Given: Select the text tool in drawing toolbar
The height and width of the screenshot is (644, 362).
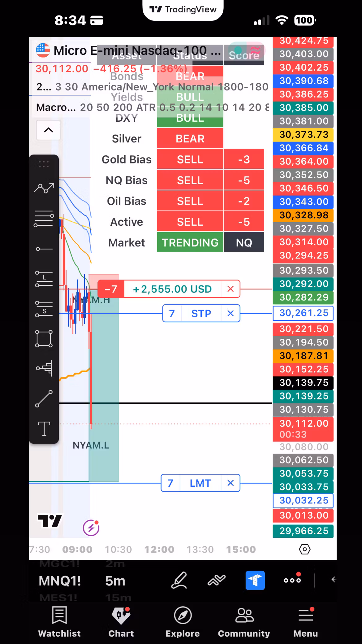Looking at the screenshot, I should 44,429.
